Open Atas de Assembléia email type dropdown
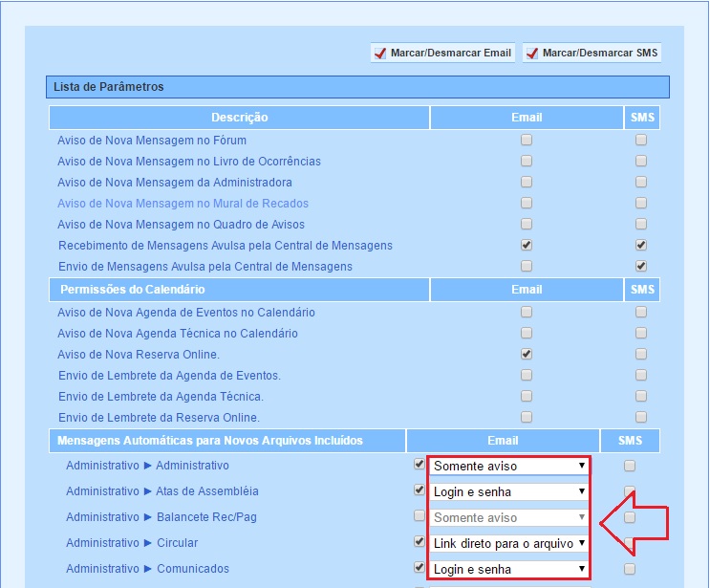Image resolution: width=710 pixels, height=588 pixels. coord(508,491)
